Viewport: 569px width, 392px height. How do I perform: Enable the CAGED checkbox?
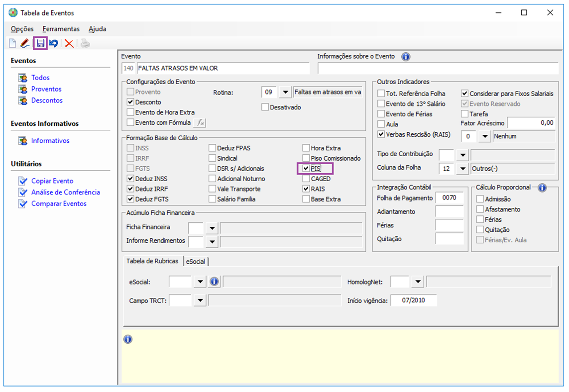pos(306,179)
